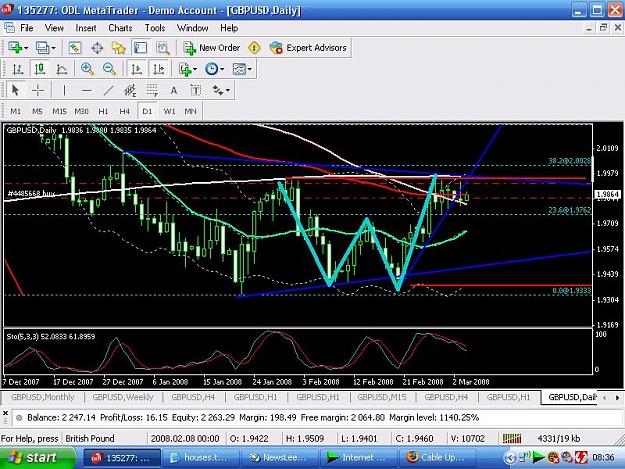The image size is (625, 469).
Task: Click the connection status bars indicator
Action: 512,439
